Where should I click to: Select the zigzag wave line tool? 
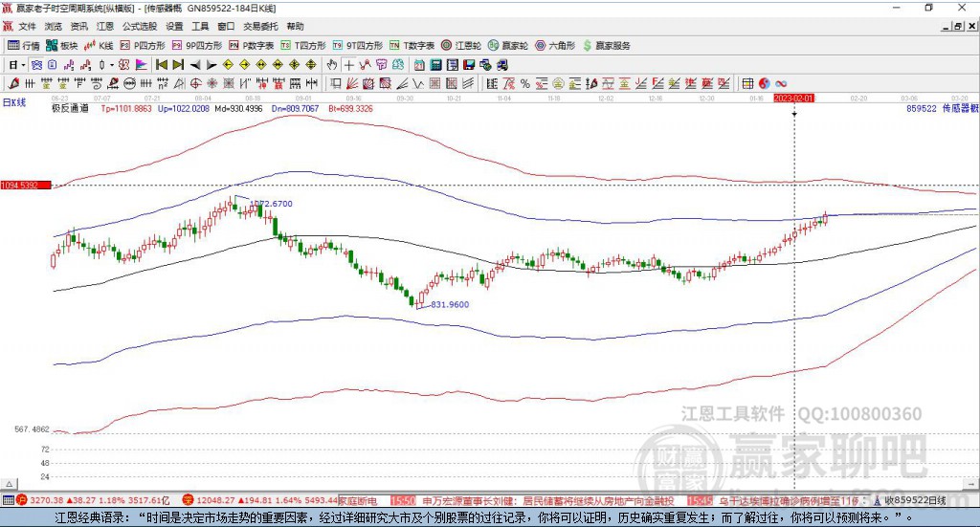(x=418, y=83)
